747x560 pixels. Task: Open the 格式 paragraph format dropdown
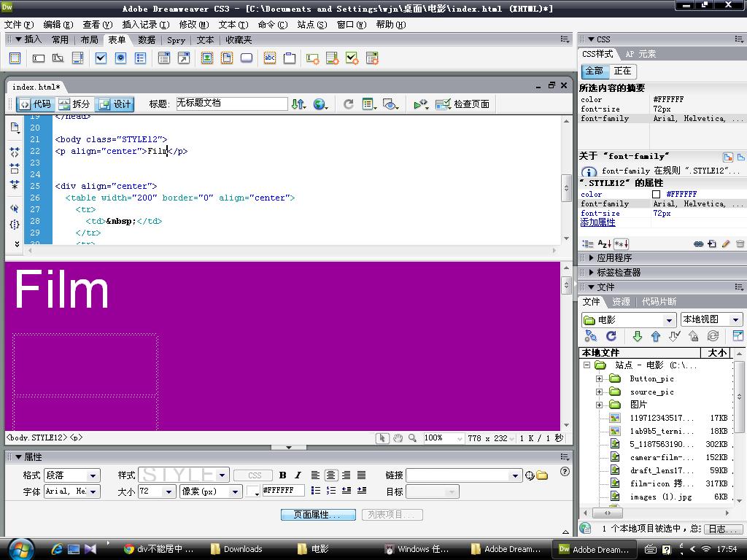pos(71,475)
